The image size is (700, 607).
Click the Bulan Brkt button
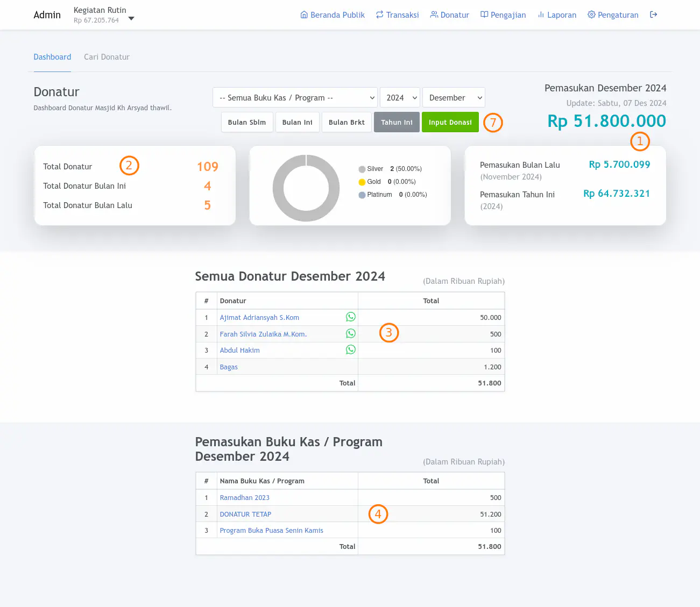coord(347,122)
